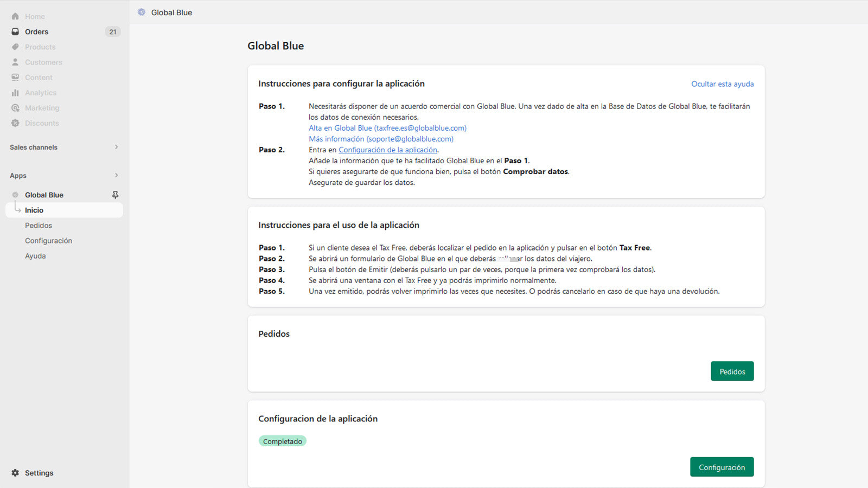
Task: Open Customers via its sidebar icon
Action: point(15,62)
